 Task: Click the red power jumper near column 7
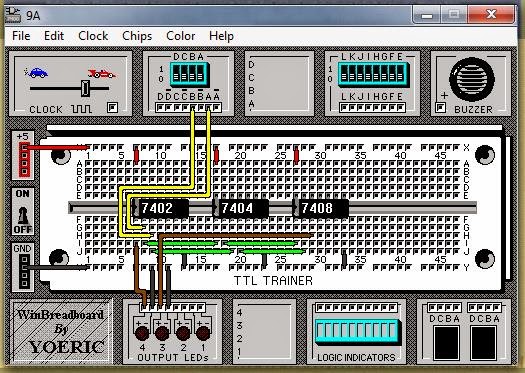[x=136, y=155]
